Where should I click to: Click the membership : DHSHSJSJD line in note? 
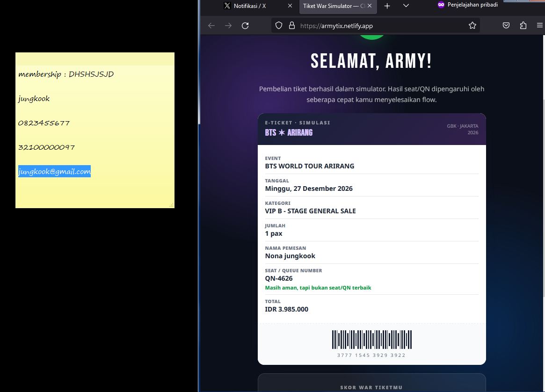pos(66,74)
